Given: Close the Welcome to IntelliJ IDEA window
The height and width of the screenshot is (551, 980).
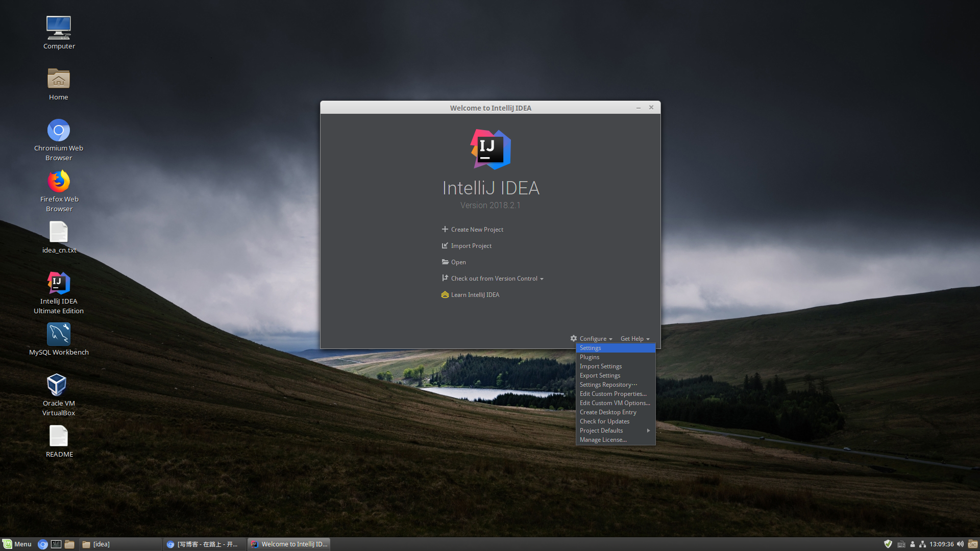Looking at the screenshot, I should (x=651, y=107).
